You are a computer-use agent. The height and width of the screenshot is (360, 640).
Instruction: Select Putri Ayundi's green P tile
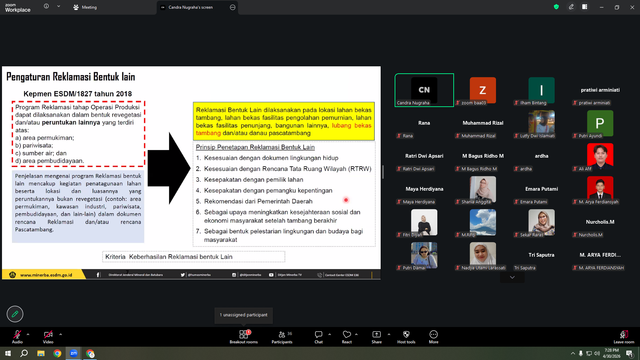(600, 123)
